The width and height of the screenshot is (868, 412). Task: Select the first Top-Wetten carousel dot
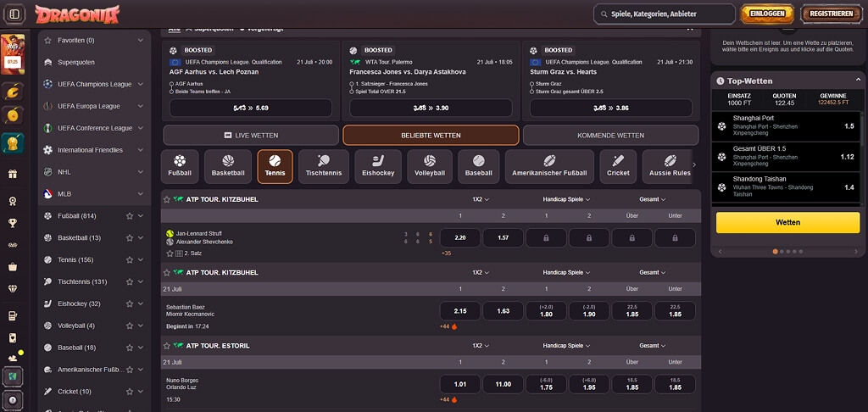pos(775,252)
